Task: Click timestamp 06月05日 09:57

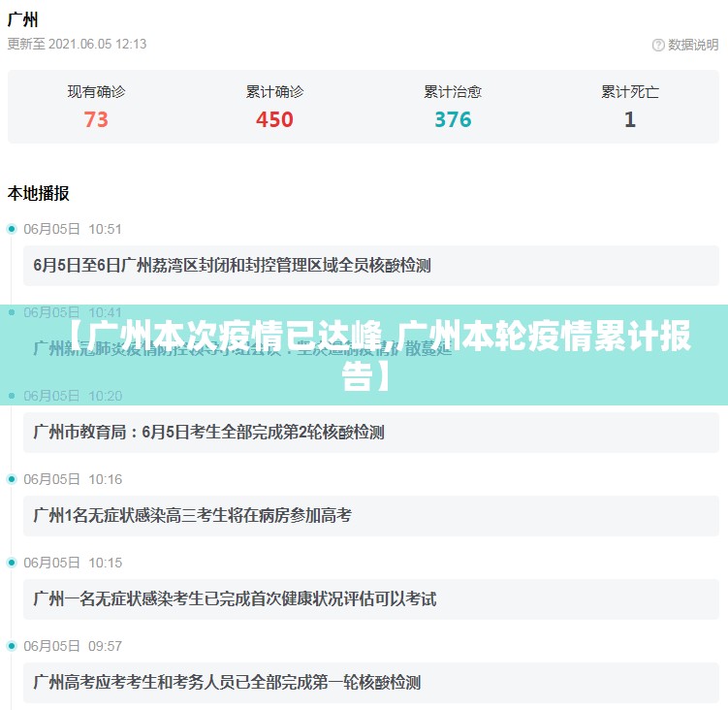Action: 73,646
